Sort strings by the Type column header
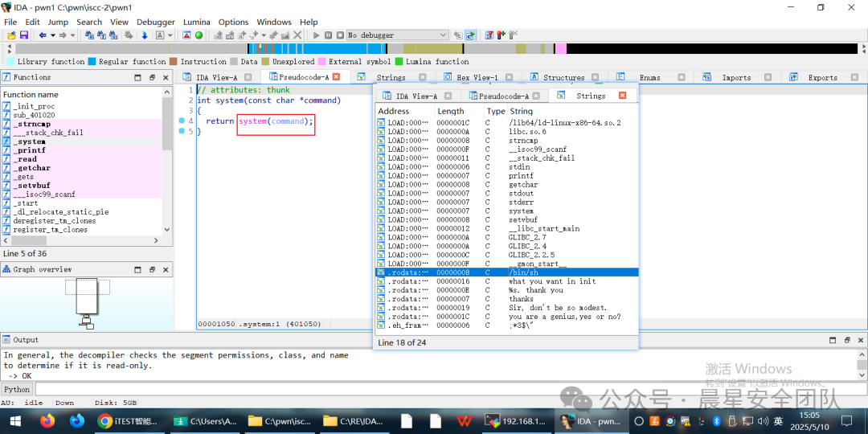Screen dimensions: 868x434 pyautogui.click(x=496, y=111)
